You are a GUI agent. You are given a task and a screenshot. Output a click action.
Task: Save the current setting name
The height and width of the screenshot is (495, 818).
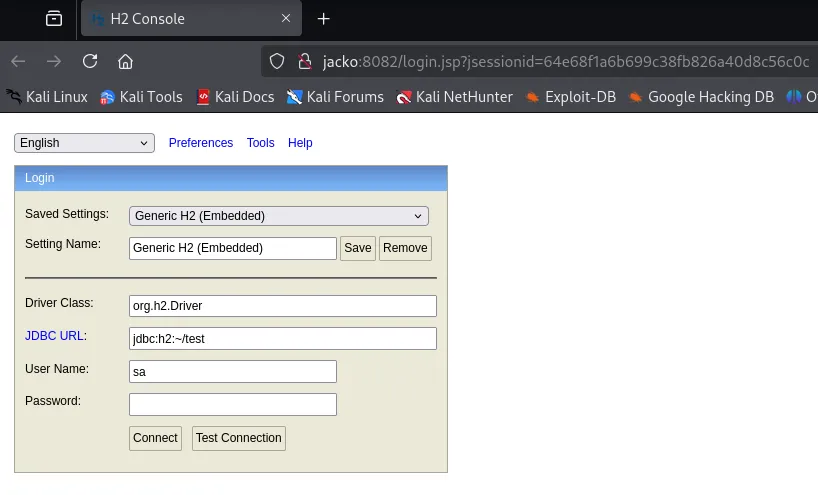(358, 248)
